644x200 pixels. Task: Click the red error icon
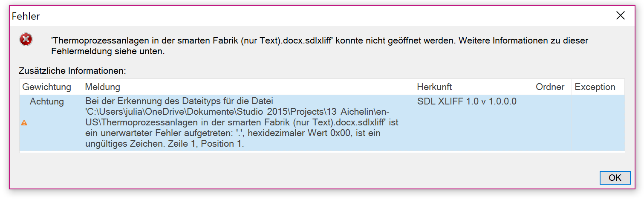(26, 40)
